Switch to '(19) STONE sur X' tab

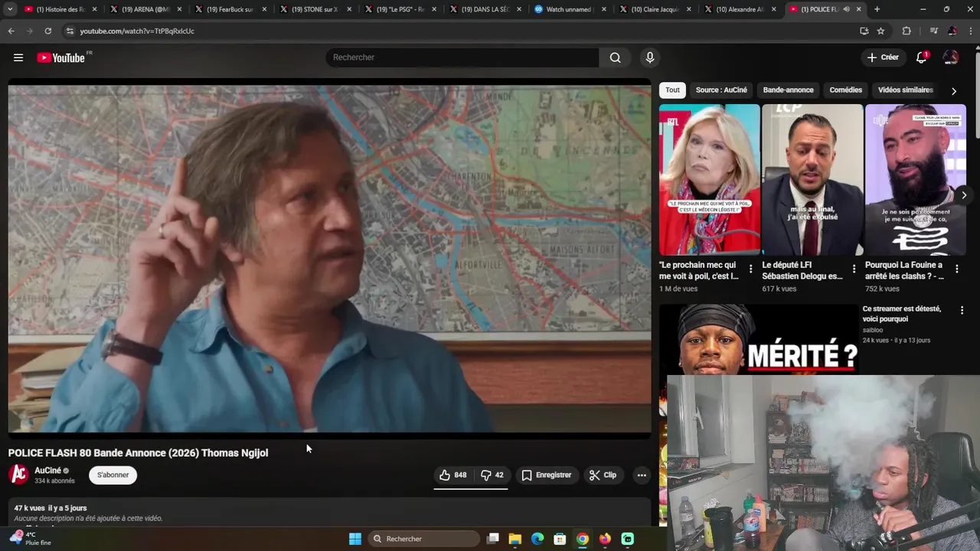pos(315,9)
